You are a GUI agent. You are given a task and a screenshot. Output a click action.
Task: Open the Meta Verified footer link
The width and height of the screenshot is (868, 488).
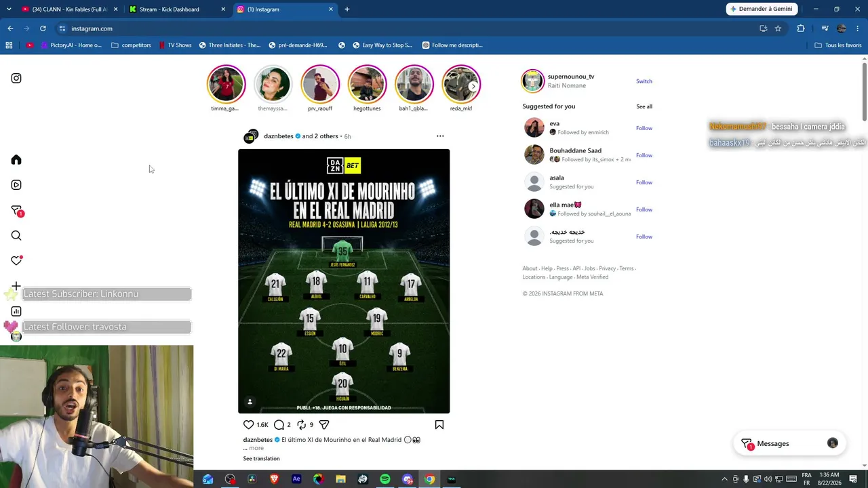[592, 277]
